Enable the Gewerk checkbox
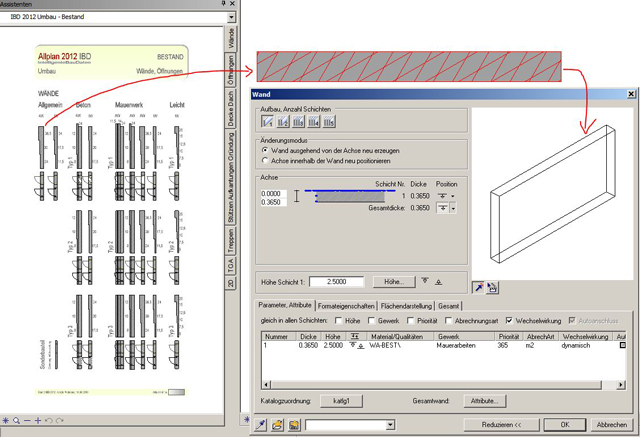 click(x=371, y=320)
